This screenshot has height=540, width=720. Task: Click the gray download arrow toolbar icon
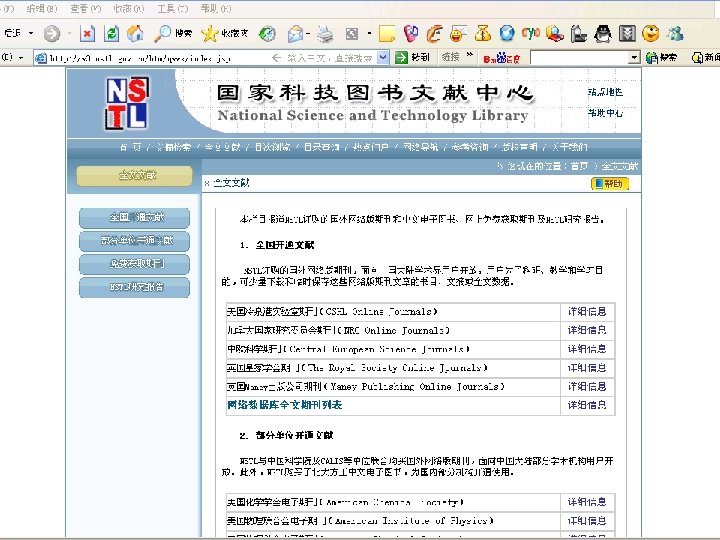[x=627, y=34]
